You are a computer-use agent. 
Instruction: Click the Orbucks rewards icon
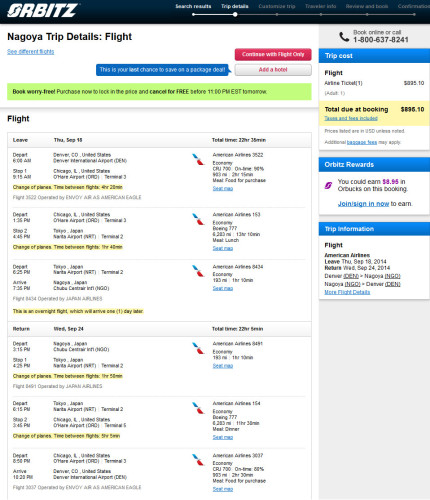point(328,185)
